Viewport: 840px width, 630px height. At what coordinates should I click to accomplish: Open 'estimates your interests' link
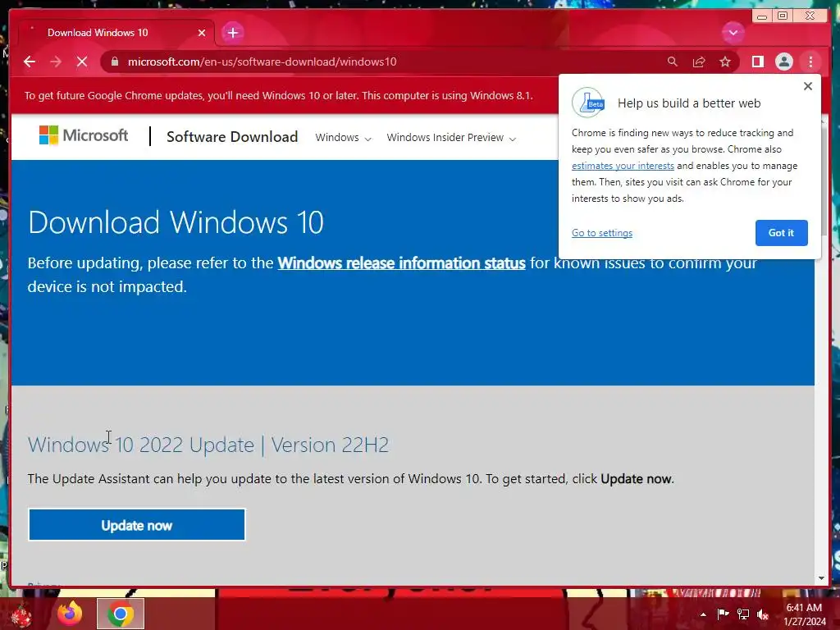click(623, 166)
